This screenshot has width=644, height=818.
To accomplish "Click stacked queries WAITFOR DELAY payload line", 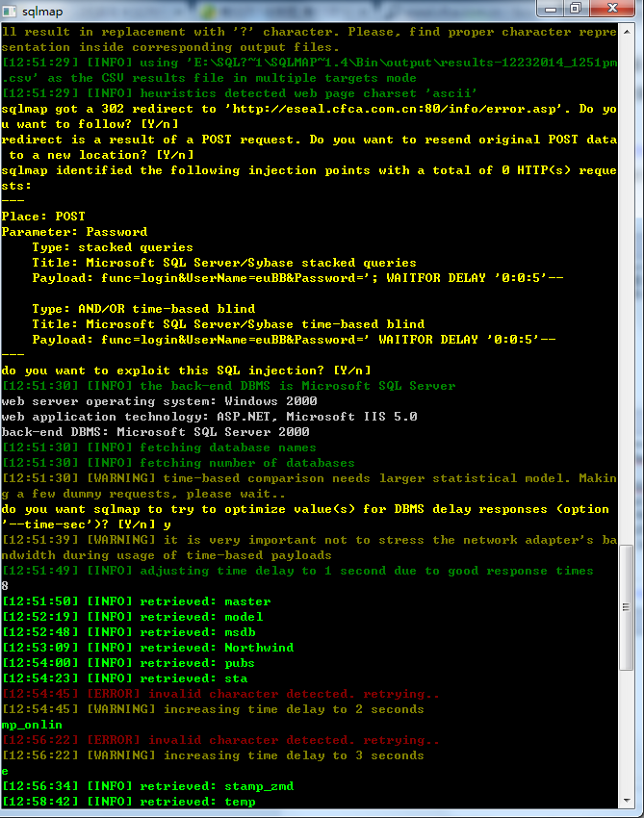I will click(298, 278).
